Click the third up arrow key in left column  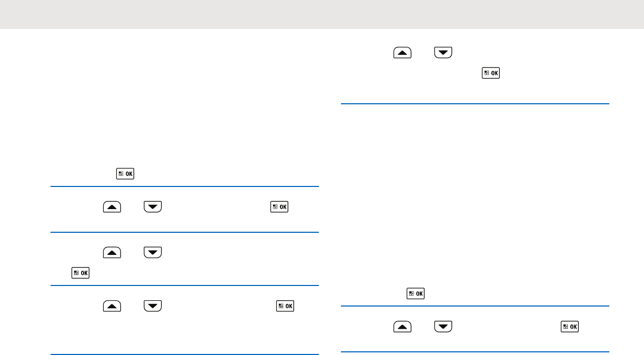click(x=111, y=306)
